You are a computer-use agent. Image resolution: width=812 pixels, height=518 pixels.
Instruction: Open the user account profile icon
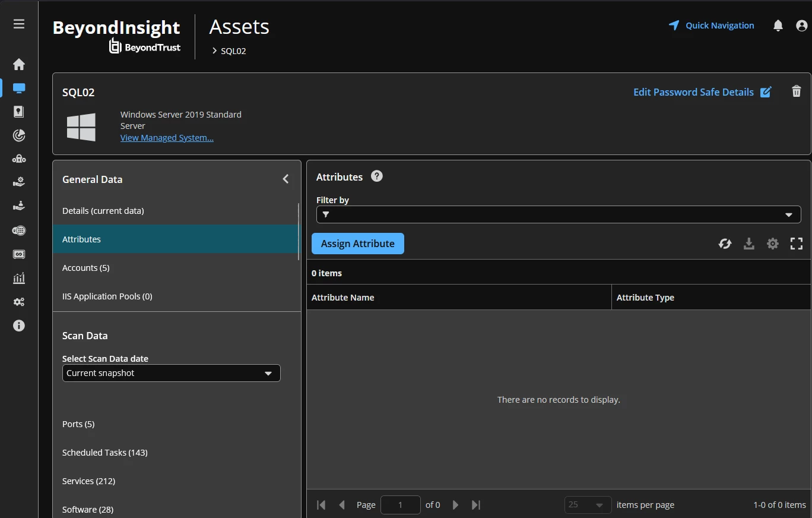(x=802, y=26)
